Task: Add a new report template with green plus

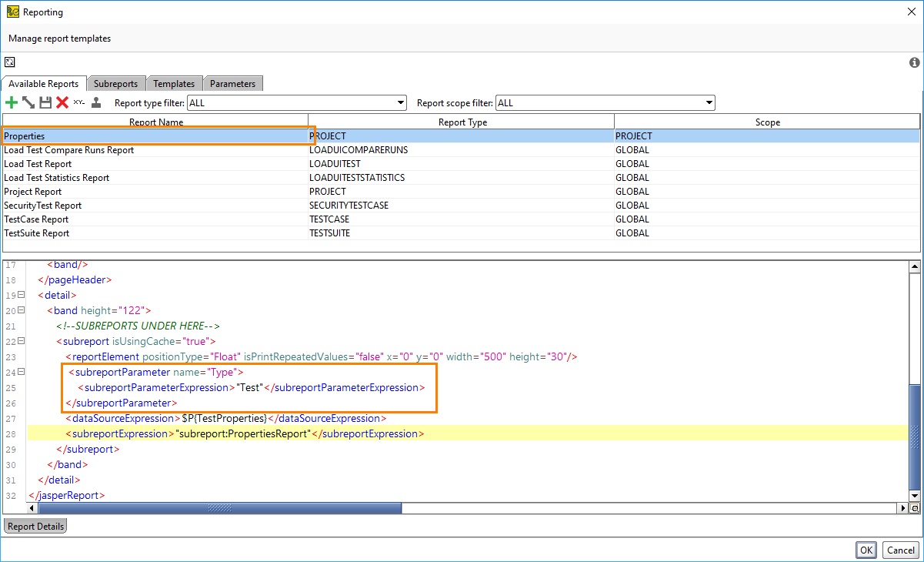Action: [12, 102]
